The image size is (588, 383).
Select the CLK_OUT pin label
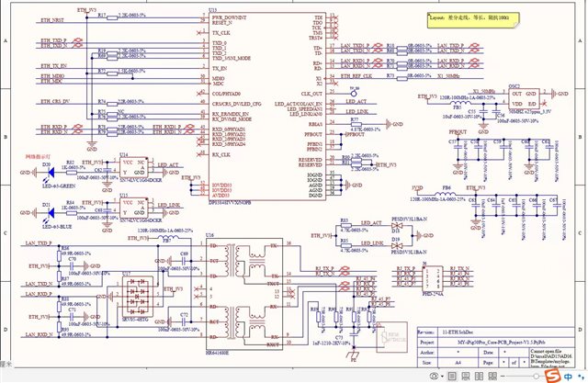[311, 94]
